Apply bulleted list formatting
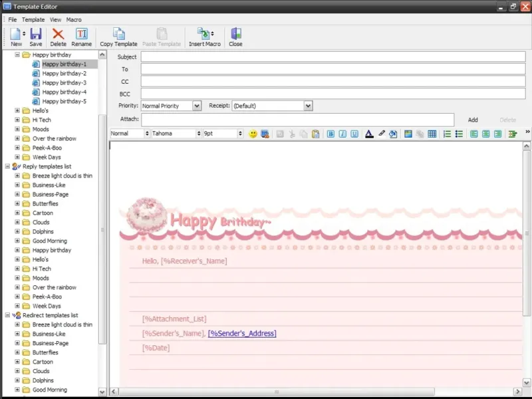Screen dimensions: 532x399 click(459, 134)
